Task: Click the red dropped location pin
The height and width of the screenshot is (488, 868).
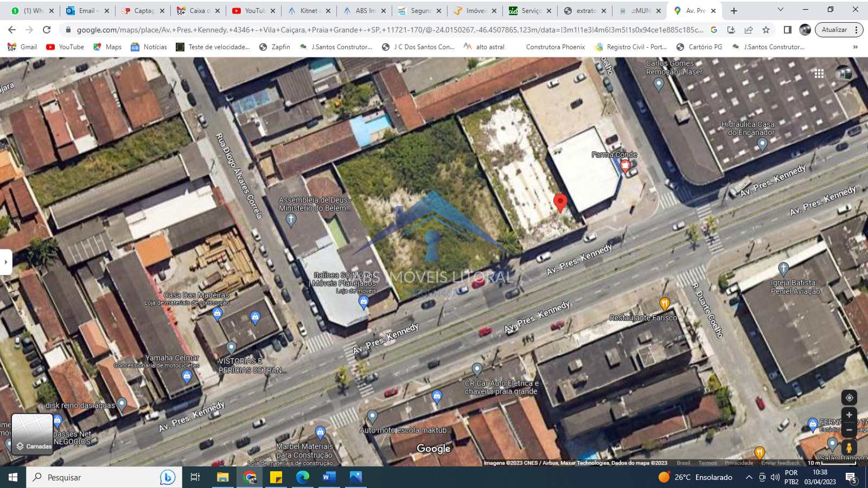Action: (560, 202)
